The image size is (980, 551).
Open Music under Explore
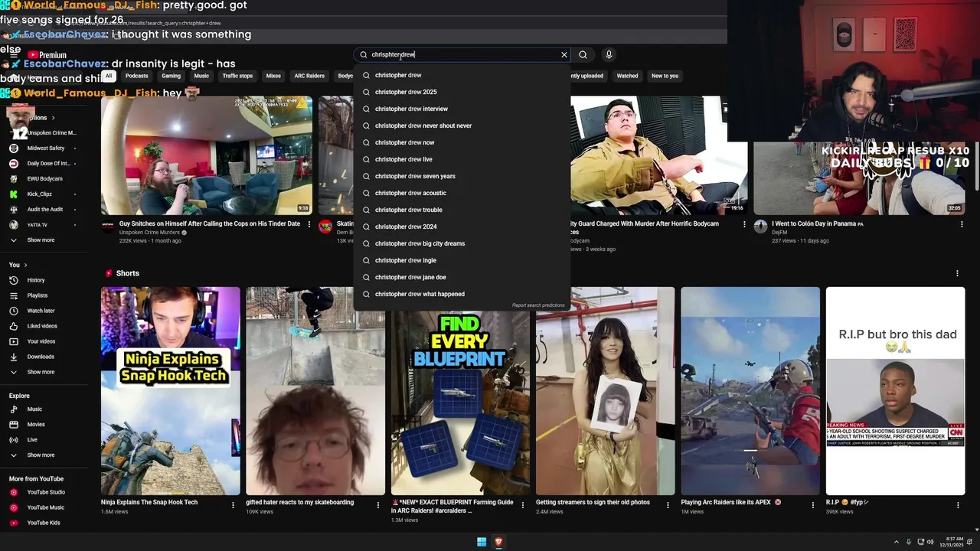coord(34,409)
